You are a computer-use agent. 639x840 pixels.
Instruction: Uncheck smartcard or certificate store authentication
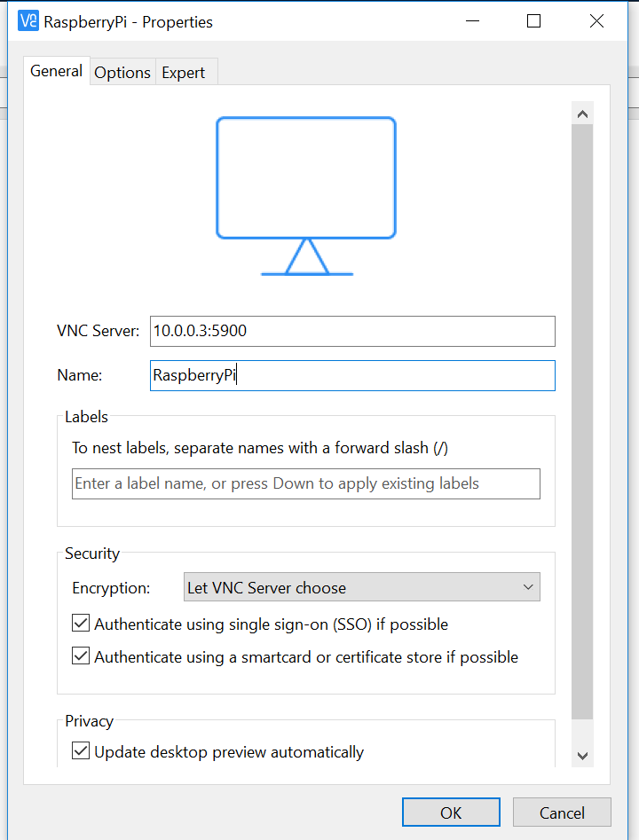click(x=81, y=656)
